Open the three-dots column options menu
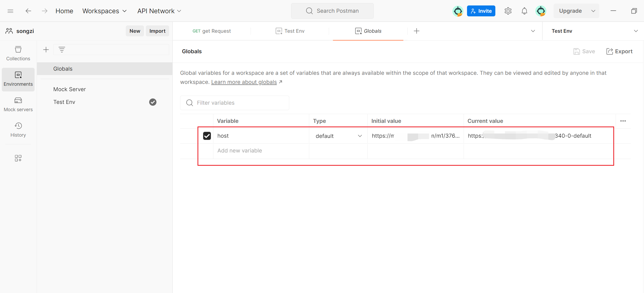Viewport: 644px width, 293px height. (623, 121)
